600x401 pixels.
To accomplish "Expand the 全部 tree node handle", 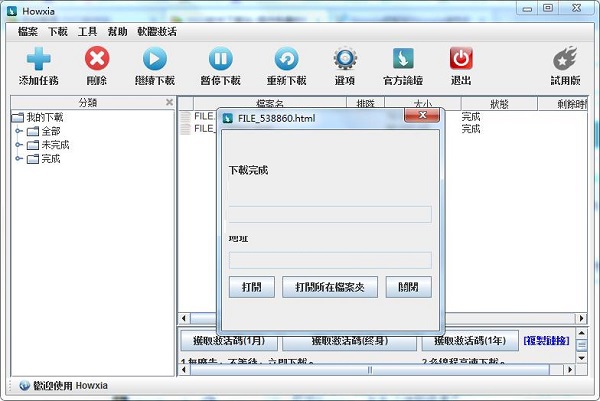I will coord(18,131).
